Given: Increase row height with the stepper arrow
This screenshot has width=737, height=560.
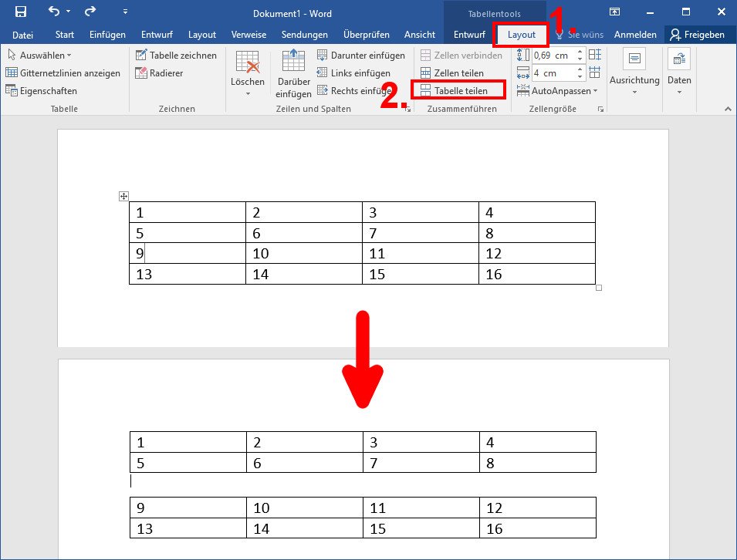Looking at the screenshot, I should click(x=579, y=52).
